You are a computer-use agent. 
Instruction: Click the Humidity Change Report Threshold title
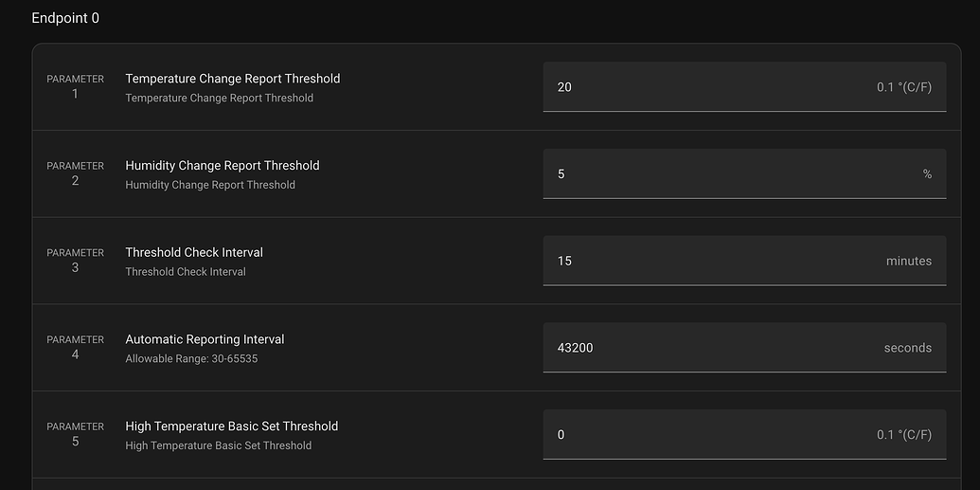(x=223, y=165)
